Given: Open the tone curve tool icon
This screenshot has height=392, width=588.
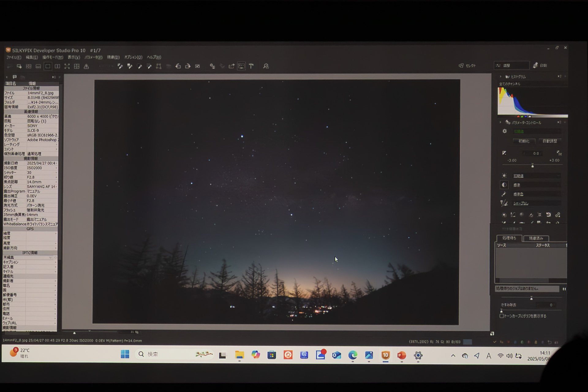Looking at the screenshot, I should pos(513,215).
